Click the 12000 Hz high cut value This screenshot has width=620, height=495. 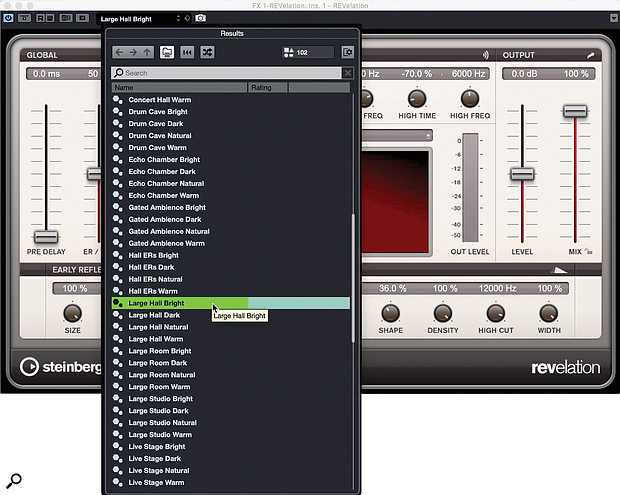click(497, 288)
